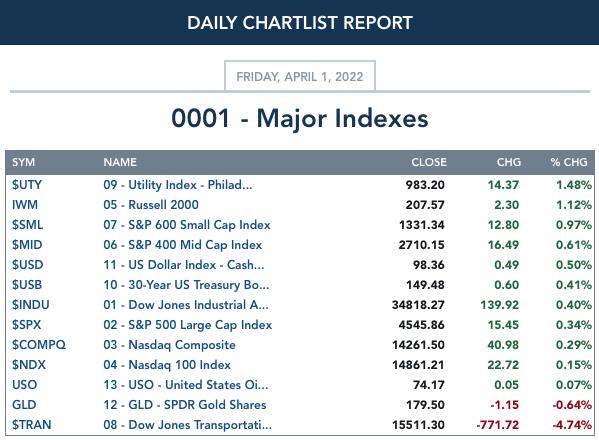Sort by the NAME column header

[120, 162]
